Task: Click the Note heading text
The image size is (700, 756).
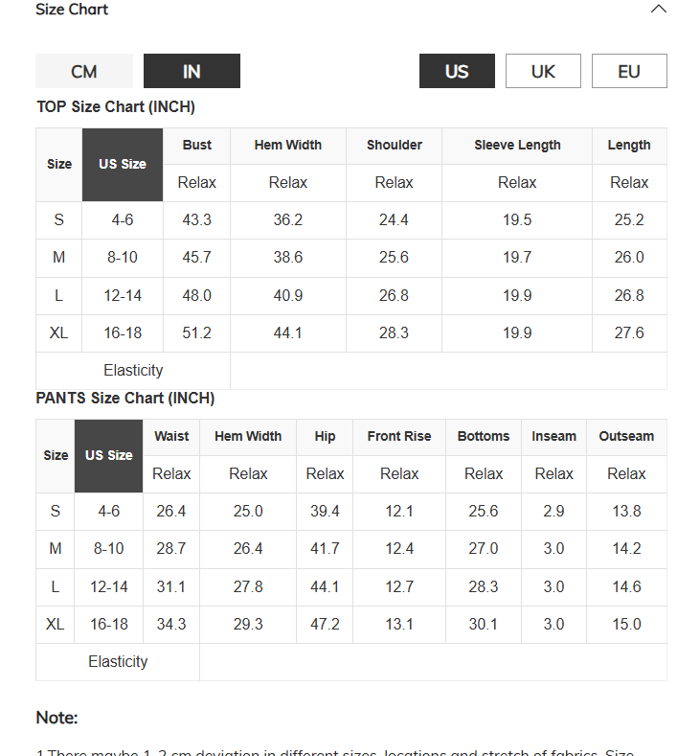Action: click(56, 718)
